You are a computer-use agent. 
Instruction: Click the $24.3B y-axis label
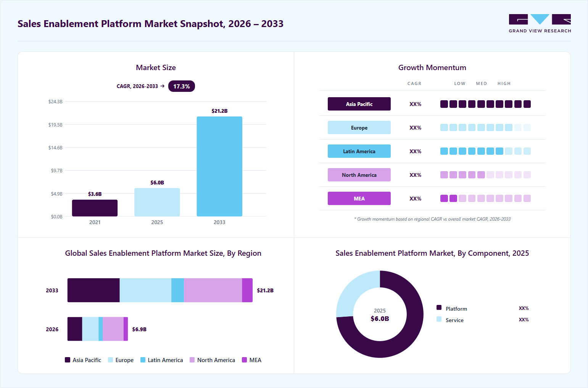click(x=55, y=101)
